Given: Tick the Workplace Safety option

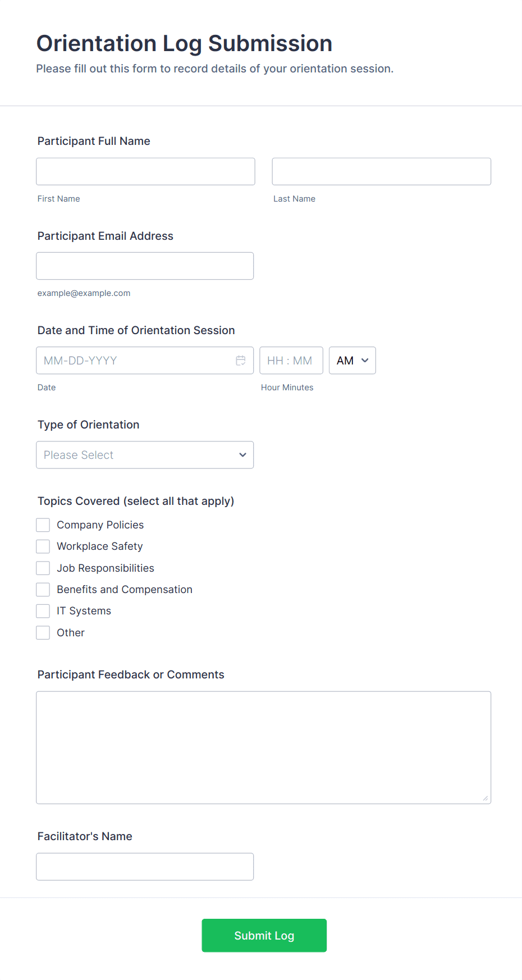Looking at the screenshot, I should pos(43,546).
